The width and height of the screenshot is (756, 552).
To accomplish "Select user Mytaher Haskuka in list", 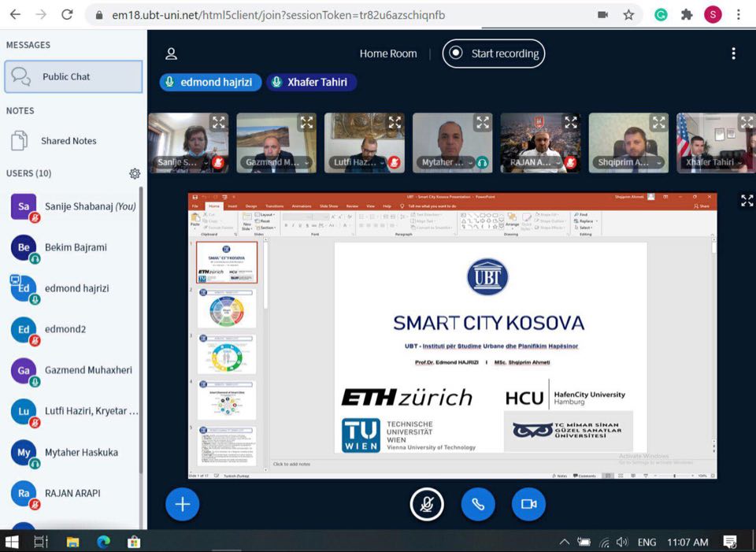I will [72, 453].
